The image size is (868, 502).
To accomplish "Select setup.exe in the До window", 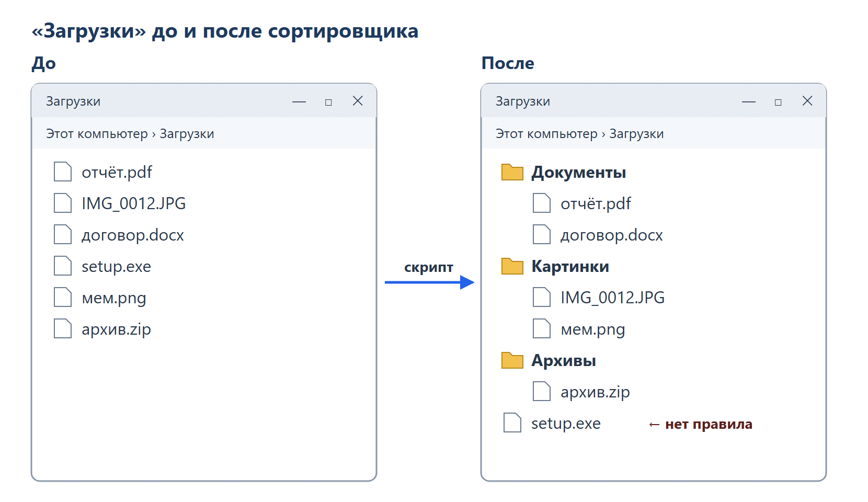I will [116, 267].
